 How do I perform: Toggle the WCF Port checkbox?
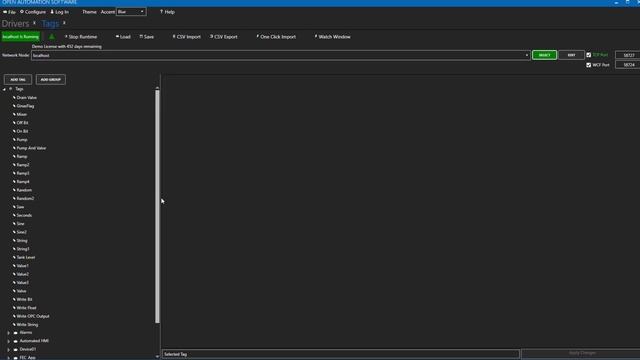(589, 65)
